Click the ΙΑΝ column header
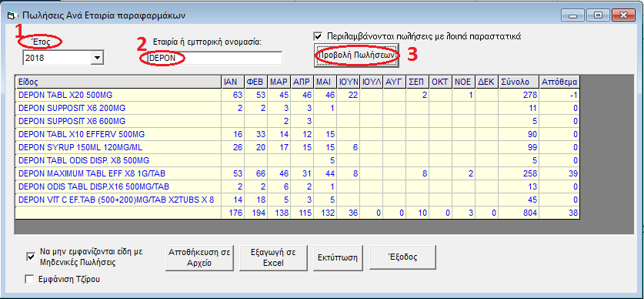Screen dimensions: 644x299 [x=232, y=82]
